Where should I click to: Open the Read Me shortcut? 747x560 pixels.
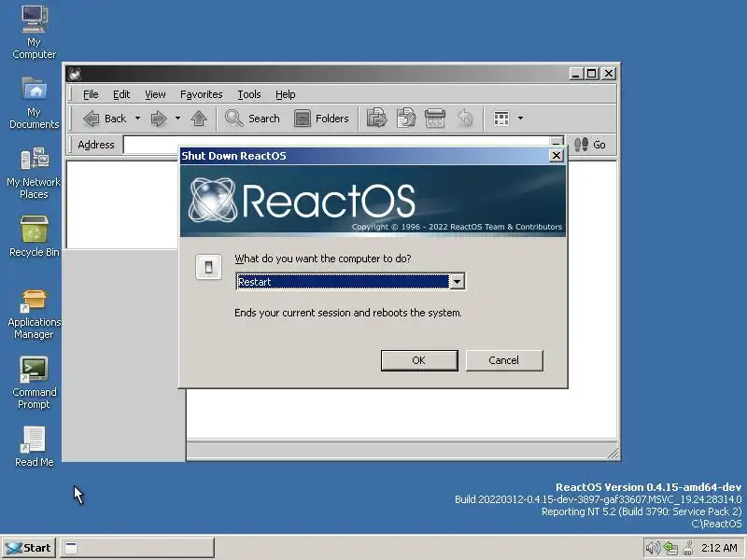[34, 447]
